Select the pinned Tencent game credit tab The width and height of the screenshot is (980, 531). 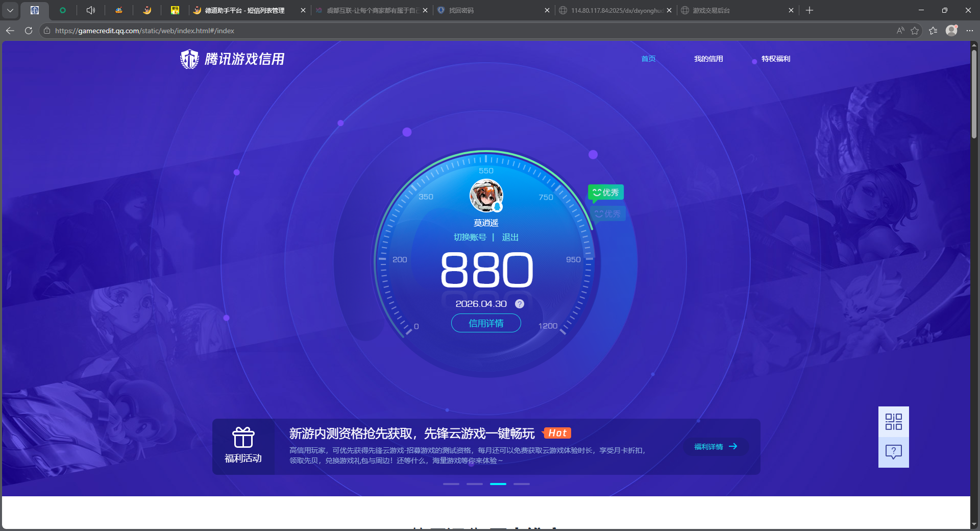pos(35,10)
